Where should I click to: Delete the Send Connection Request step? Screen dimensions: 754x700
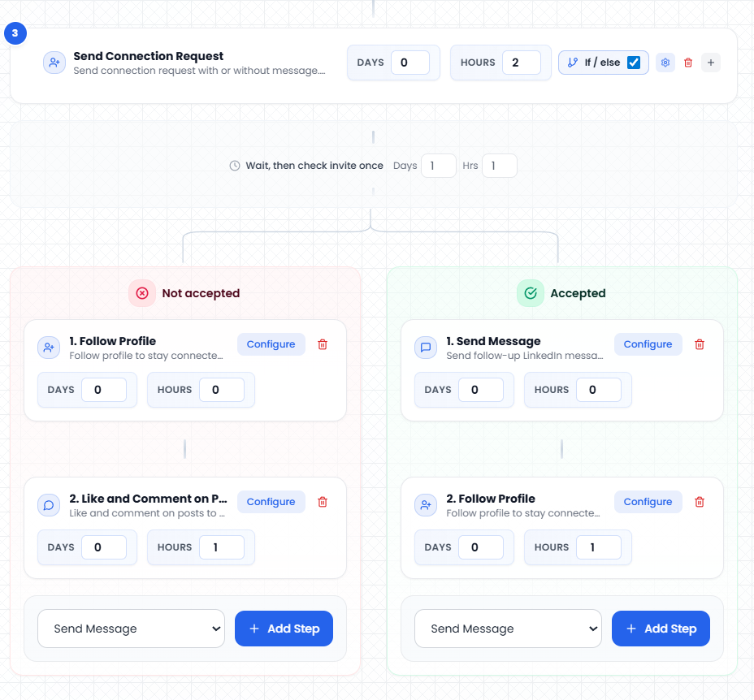point(687,62)
